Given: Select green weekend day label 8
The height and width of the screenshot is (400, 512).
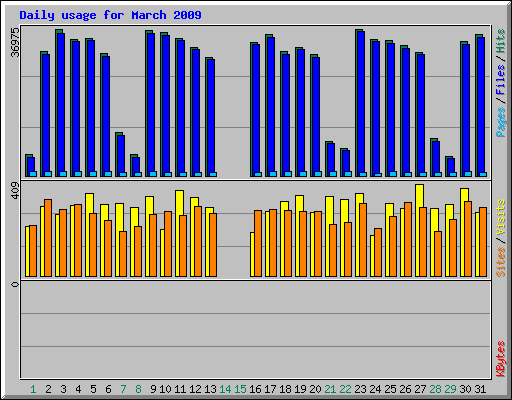Looking at the screenshot, I should [x=138, y=389].
